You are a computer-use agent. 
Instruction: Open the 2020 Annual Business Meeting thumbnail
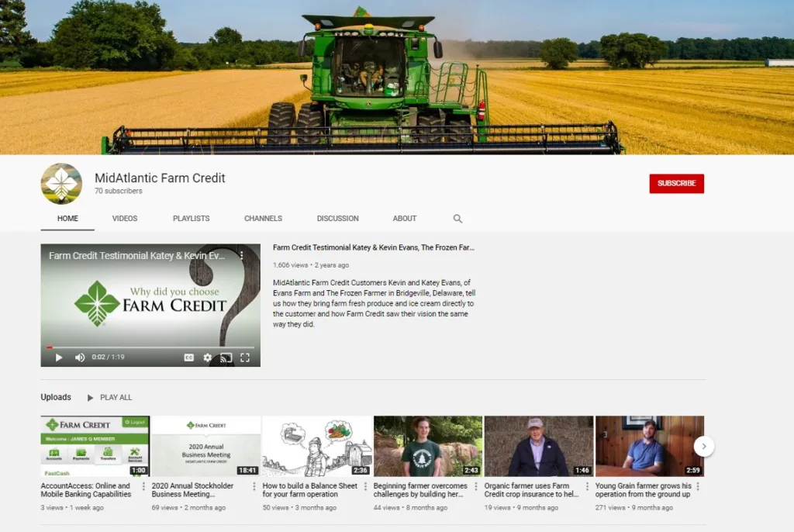[205, 446]
